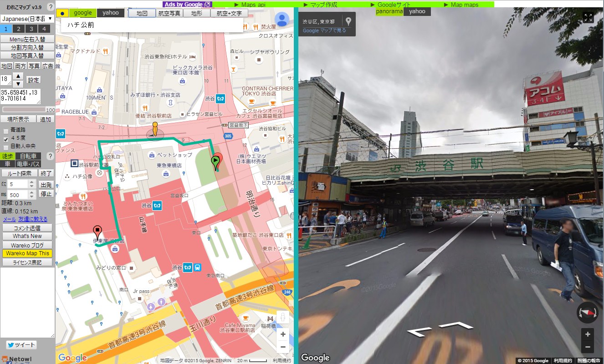Select 地形 map type
This screenshot has height=364, width=604.
click(197, 14)
